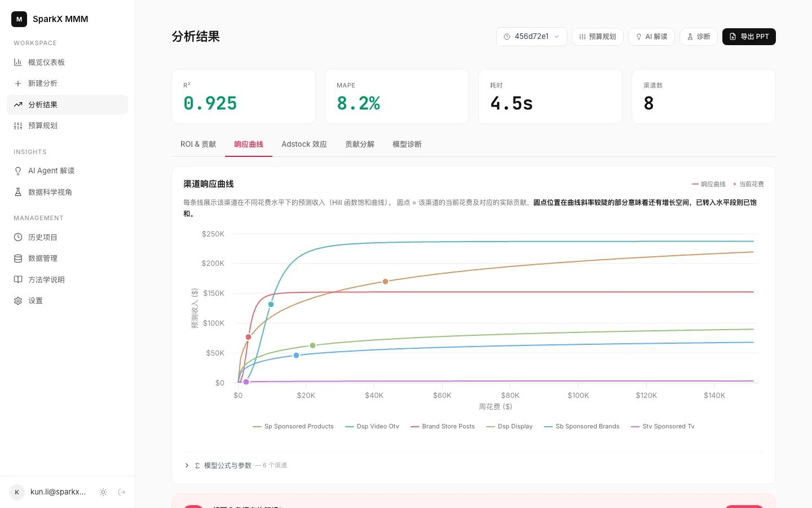Select the 响应曲线 tab
812x508 pixels.
click(249, 144)
